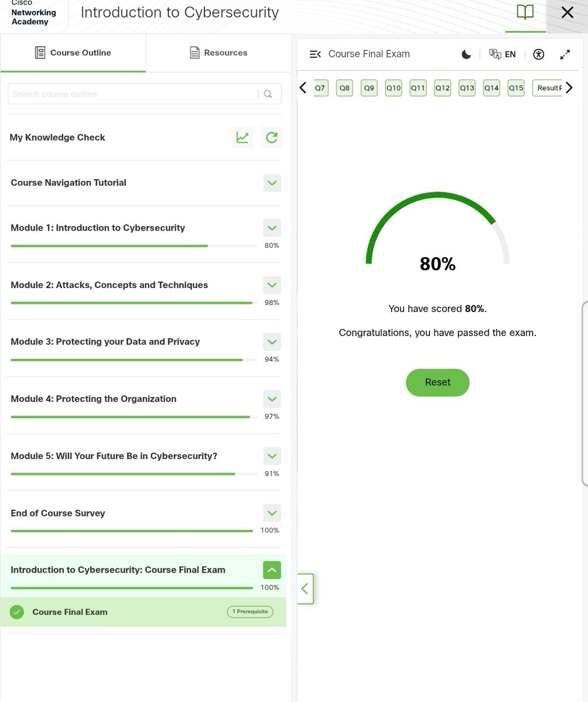
Task: Click My Knowledge Check label
Action: click(x=57, y=138)
